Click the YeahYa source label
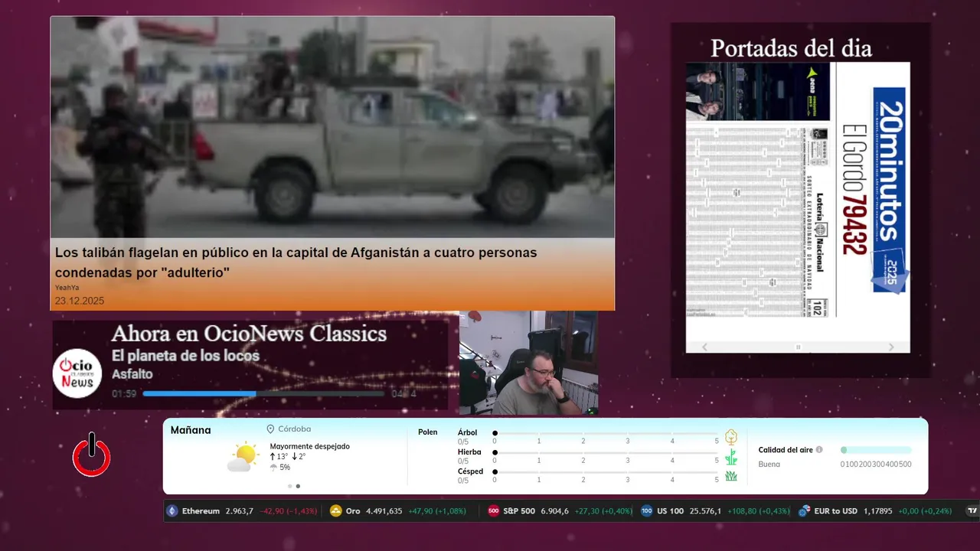Screen dimensions: 980x551 (x=67, y=288)
